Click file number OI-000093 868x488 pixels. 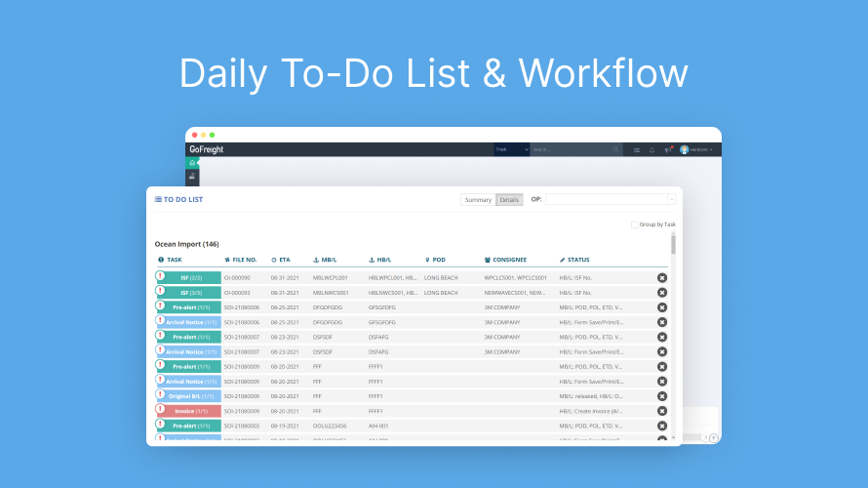237,293
